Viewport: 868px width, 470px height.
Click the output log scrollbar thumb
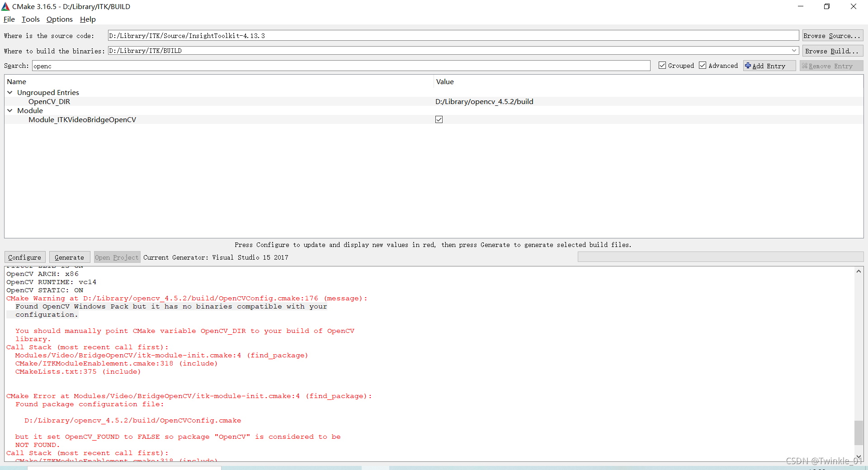859,433
